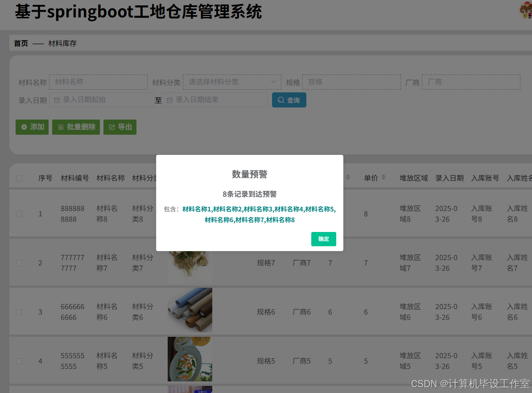The image size is (532, 393).
Task: Click the calendar icon in 录入日期起始
Action: pyautogui.click(x=57, y=100)
